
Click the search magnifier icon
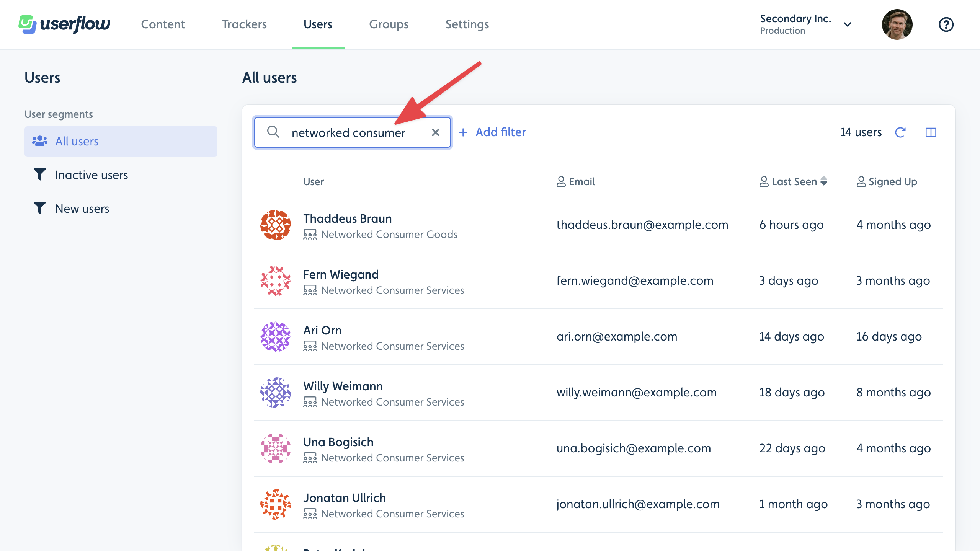[x=273, y=132]
